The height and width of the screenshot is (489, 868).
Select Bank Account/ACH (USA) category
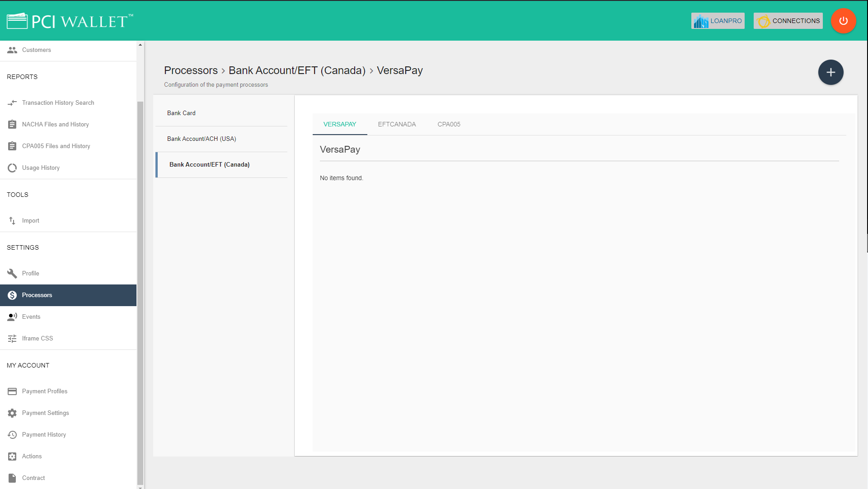point(221,139)
